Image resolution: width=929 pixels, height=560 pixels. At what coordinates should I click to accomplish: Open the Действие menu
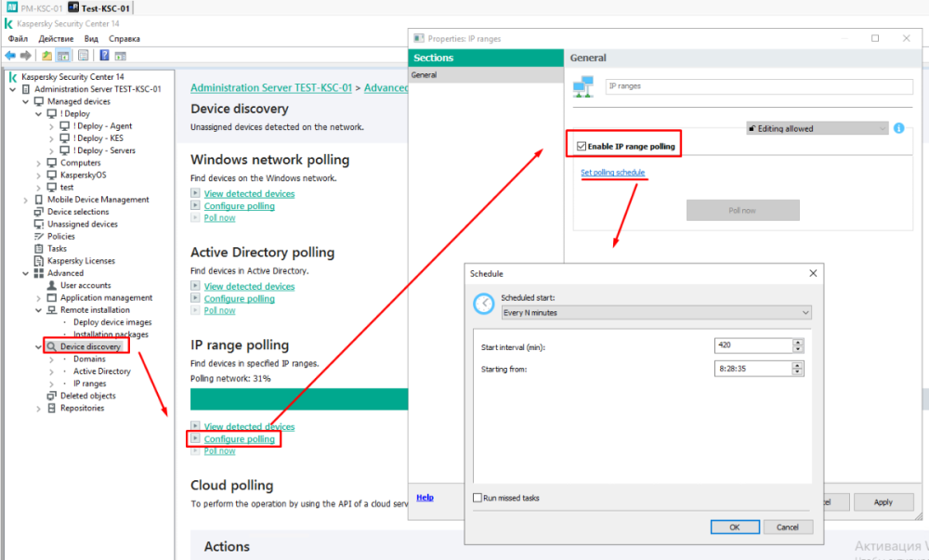point(57,38)
